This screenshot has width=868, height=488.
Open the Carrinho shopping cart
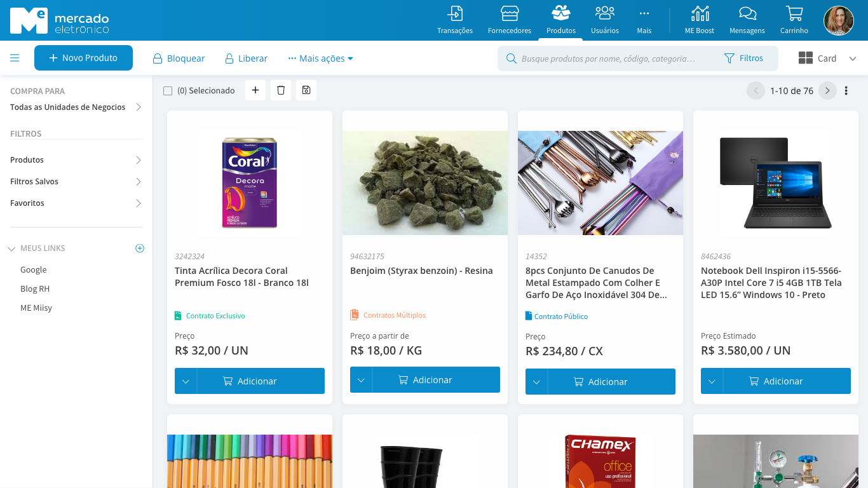click(794, 13)
